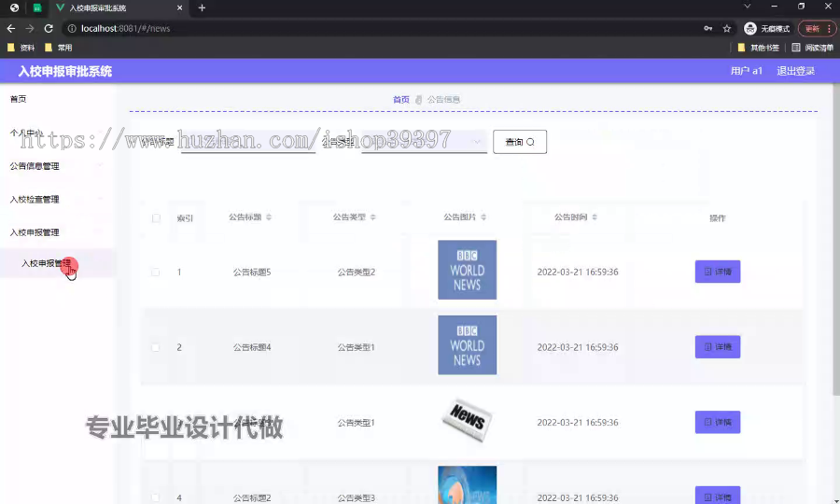840x504 pixels.
Task: Open the tab search dropdown arrow
Action: point(747,7)
